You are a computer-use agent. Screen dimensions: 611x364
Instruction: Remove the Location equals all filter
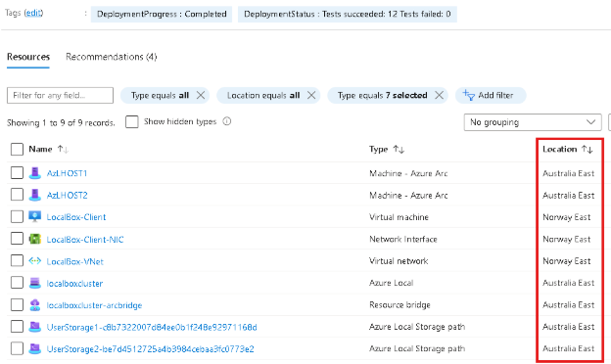tap(311, 95)
